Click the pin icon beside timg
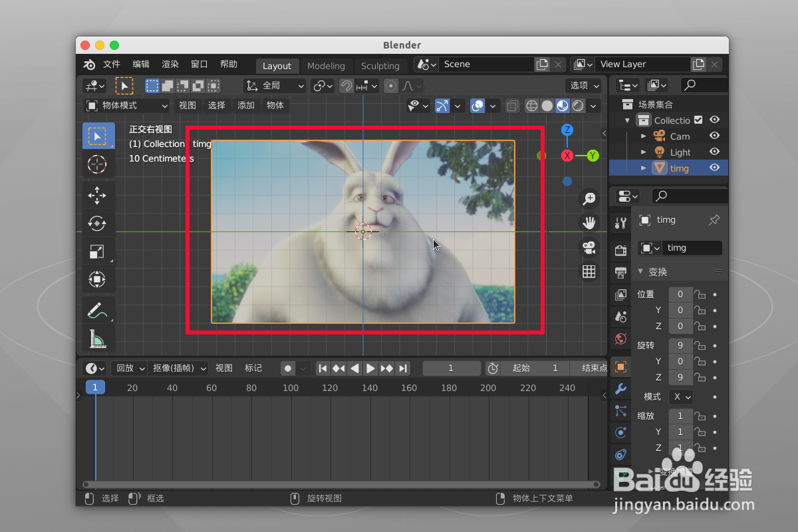This screenshot has height=532, width=798. click(714, 220)
